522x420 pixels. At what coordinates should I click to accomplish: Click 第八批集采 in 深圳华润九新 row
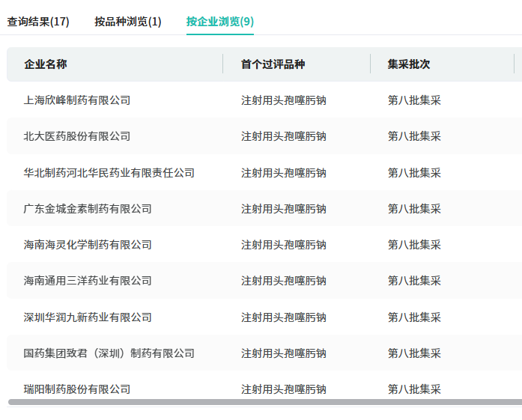pos(414,317)
